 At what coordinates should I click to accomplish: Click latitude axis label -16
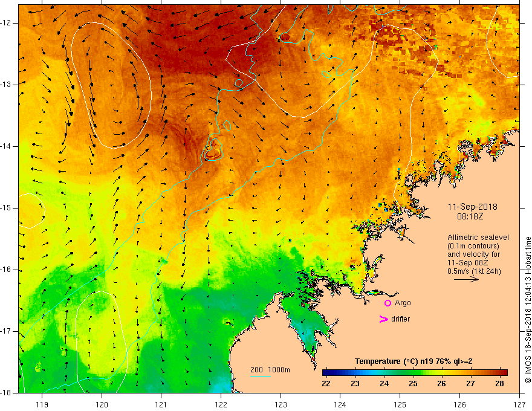coord(6,270)
